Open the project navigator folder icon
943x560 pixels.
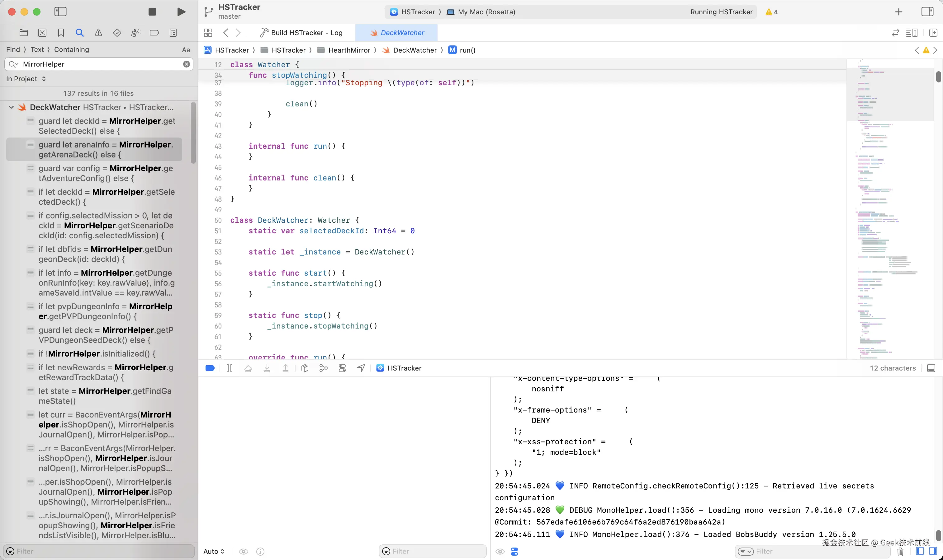[23, 33]
